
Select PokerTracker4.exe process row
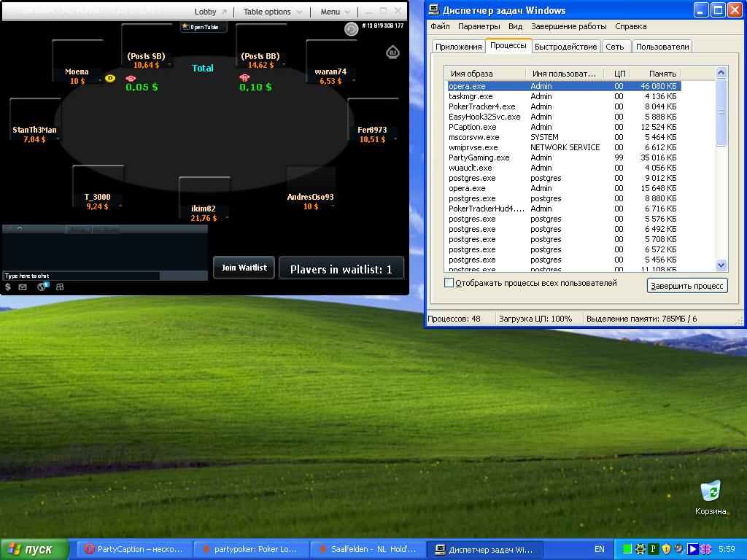click(x=564, y=106)
